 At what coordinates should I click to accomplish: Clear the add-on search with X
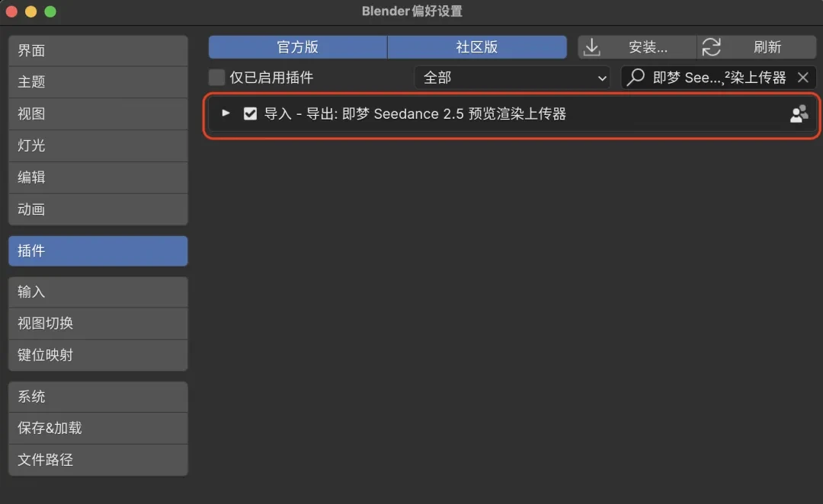point(802,78)
